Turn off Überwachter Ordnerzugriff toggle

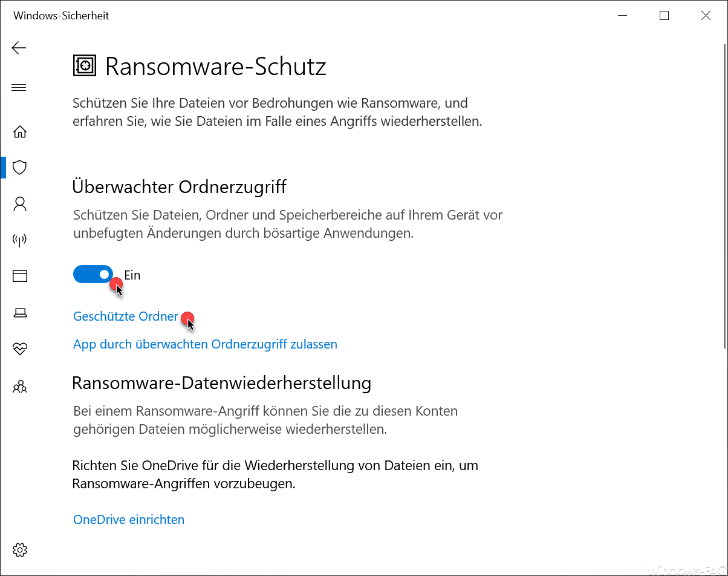pos(93,275)
